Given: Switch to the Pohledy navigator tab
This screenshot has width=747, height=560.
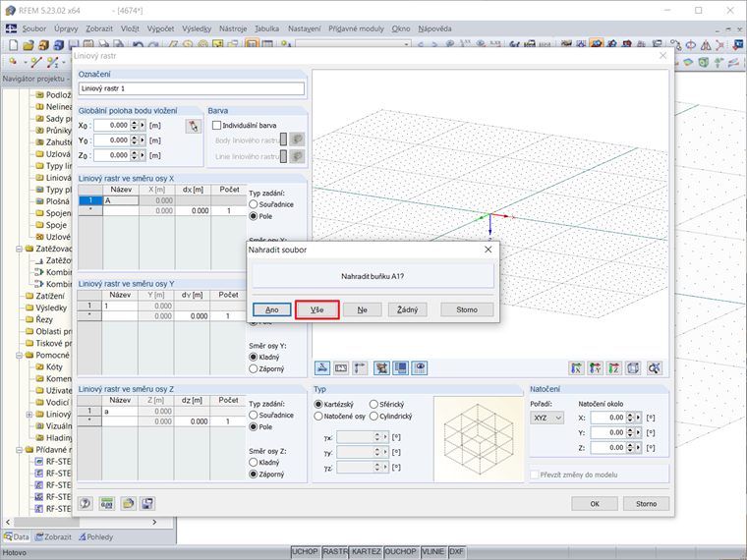Looking at the screenshot, I should (95, 536).
